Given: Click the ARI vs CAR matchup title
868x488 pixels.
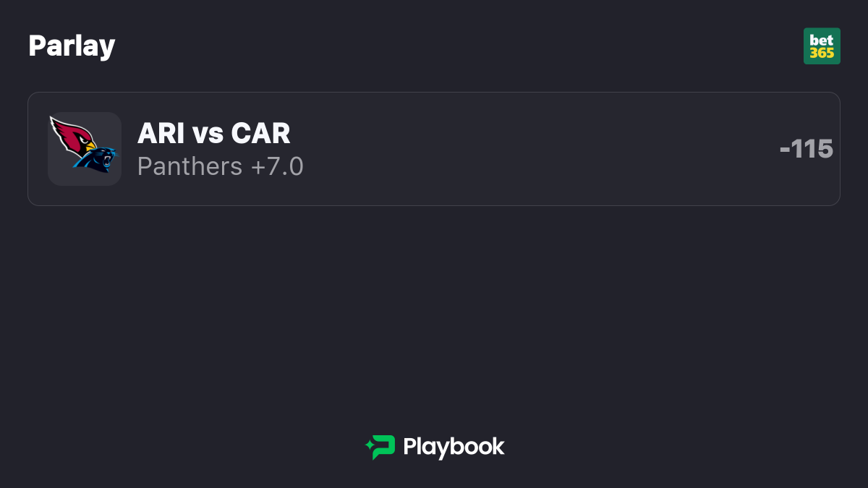Looking at the screenshot, I should 214,133.
